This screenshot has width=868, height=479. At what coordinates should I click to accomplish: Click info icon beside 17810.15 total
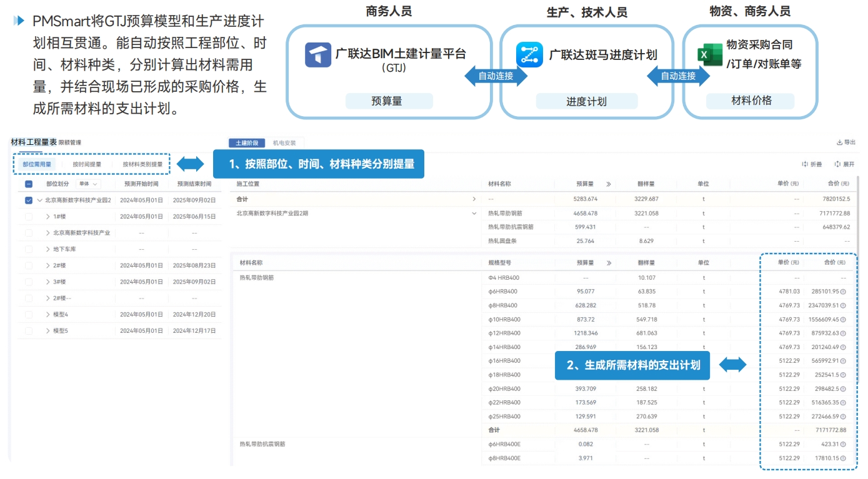tap(843, 458)
